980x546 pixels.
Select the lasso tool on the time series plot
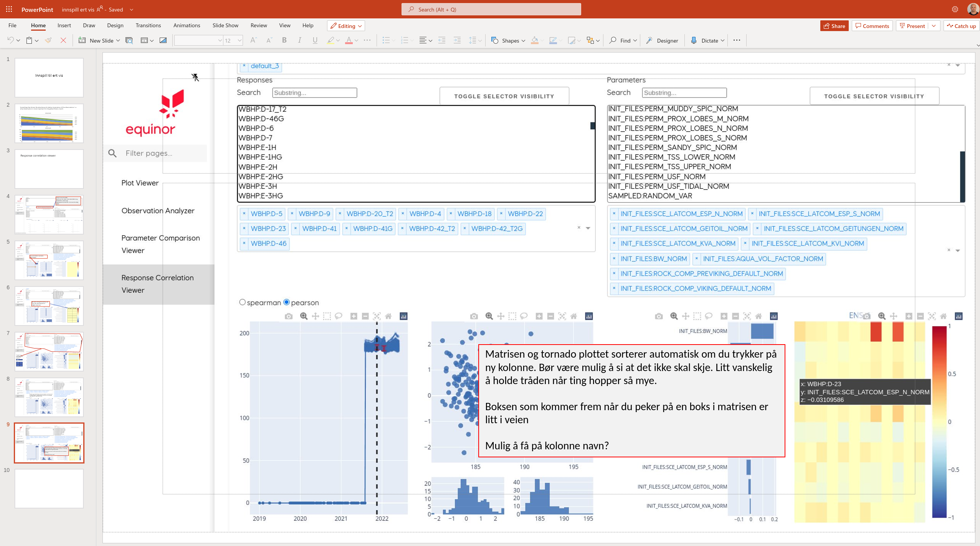tap(339, 316)
